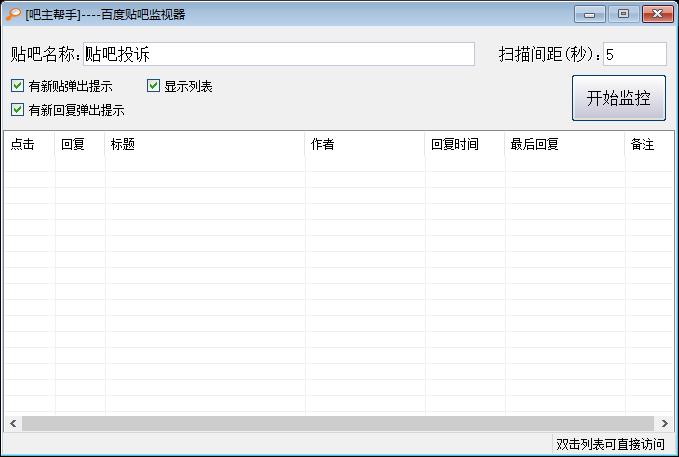
Task: Sort by the 最后回复 column header
Action: tap(566, 144)
